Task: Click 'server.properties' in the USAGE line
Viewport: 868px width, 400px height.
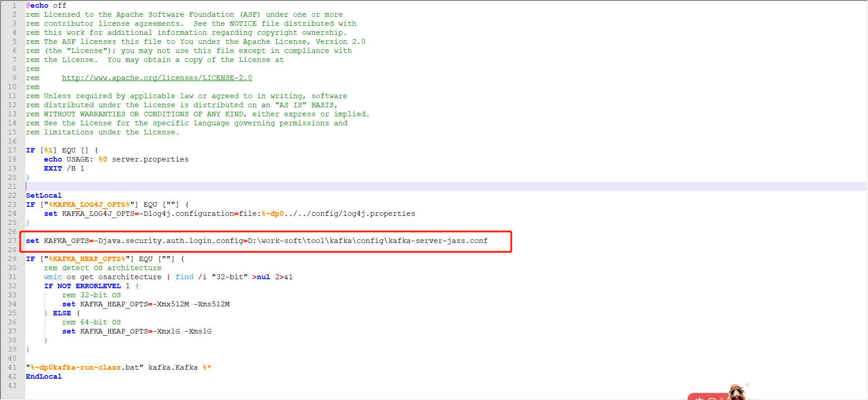Action: click(x=150, y=159)
